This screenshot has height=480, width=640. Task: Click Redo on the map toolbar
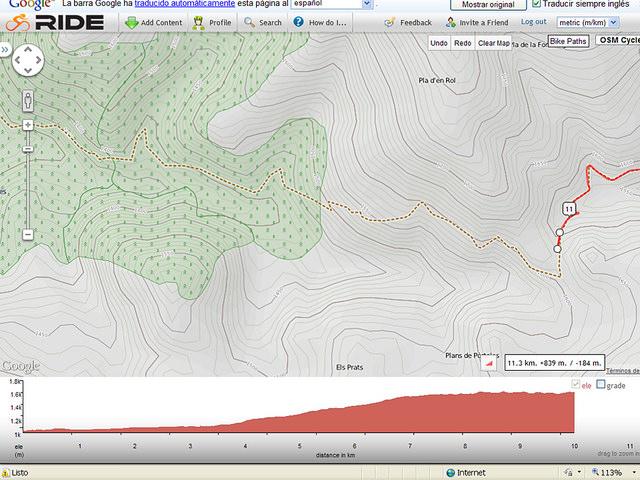462,43
